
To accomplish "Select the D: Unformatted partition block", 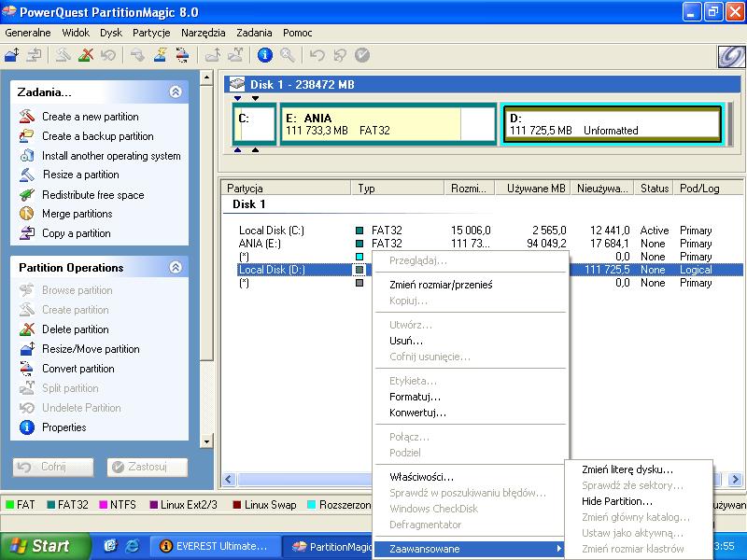I will (612, 124).
